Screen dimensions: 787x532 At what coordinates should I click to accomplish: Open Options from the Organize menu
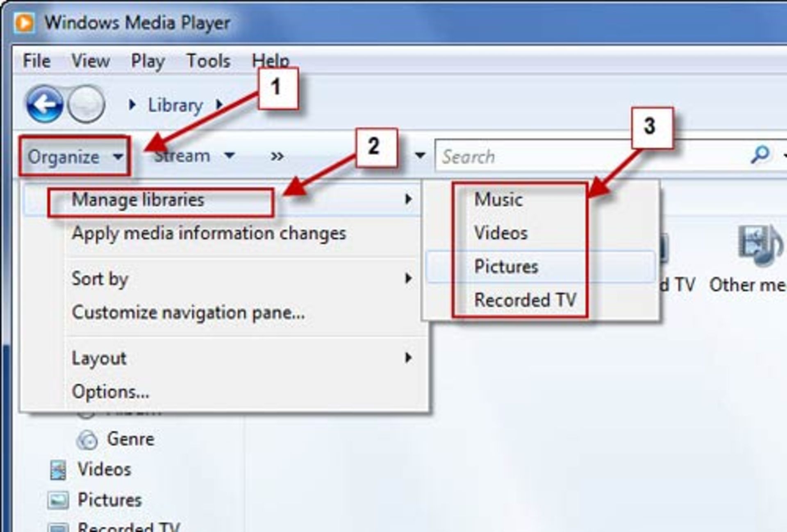pos(110,392)
